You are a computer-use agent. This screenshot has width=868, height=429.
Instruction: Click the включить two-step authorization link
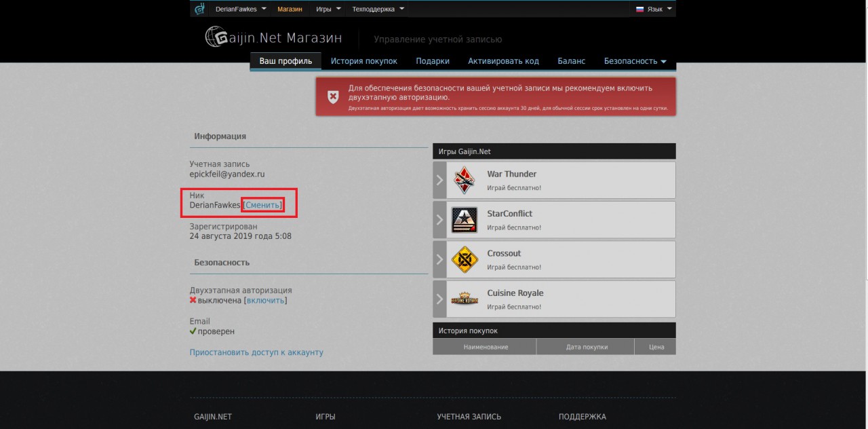pos(265,300)
